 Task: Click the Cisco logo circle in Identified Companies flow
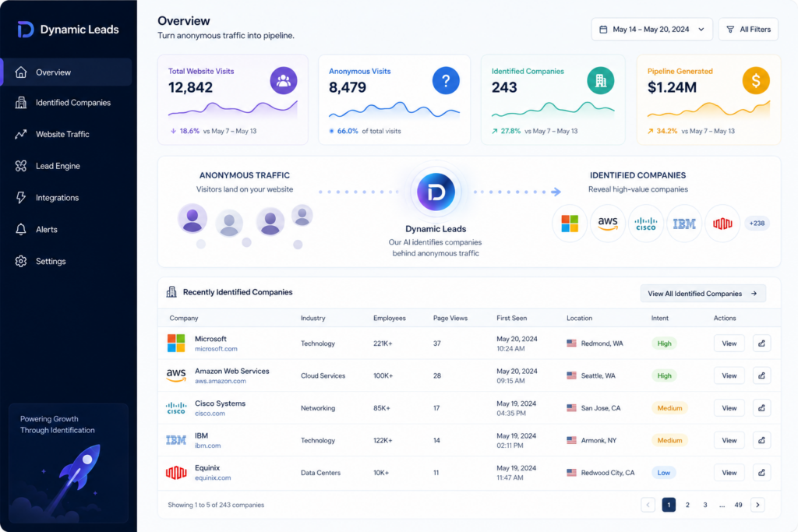646,224
